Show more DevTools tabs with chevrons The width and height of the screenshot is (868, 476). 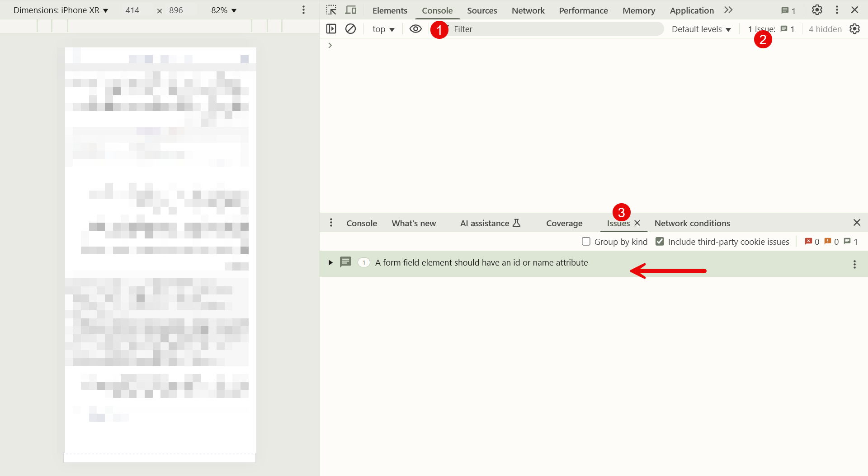click(x=728, y=10)
